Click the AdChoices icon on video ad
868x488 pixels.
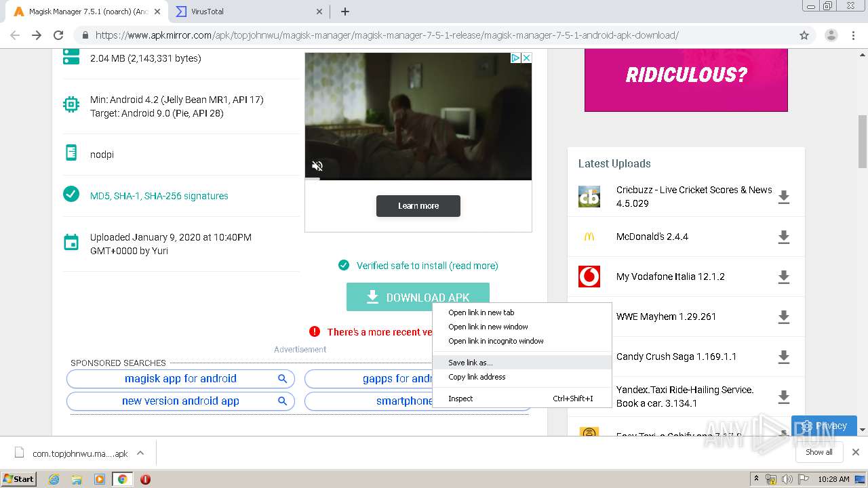click(x=515, y=58)
